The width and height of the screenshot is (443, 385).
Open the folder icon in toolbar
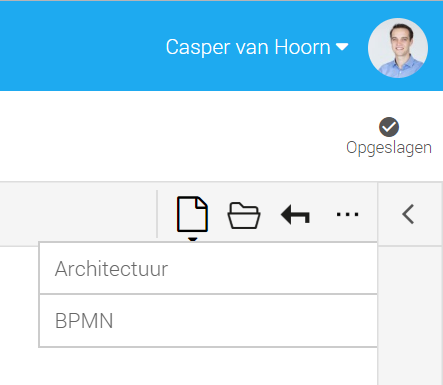tap(244, 215)
